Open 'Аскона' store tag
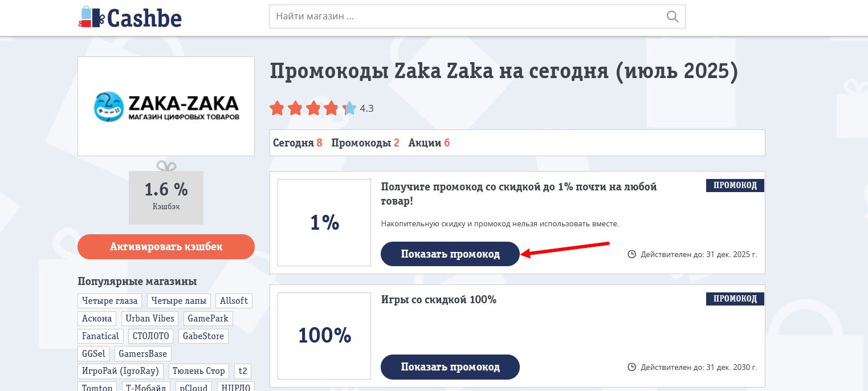The width and height of the screenshot is (868, 391). [x=97, y=319]
